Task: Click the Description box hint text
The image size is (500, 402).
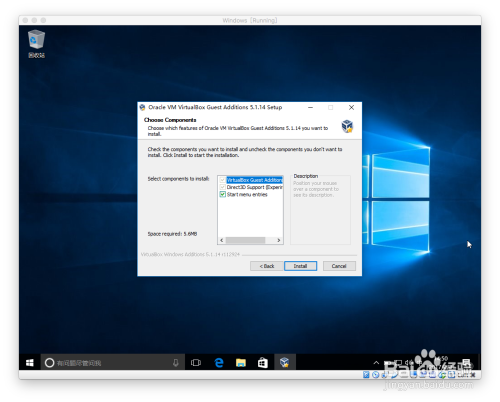Action: pyautogui.click(x=316, y=189)
